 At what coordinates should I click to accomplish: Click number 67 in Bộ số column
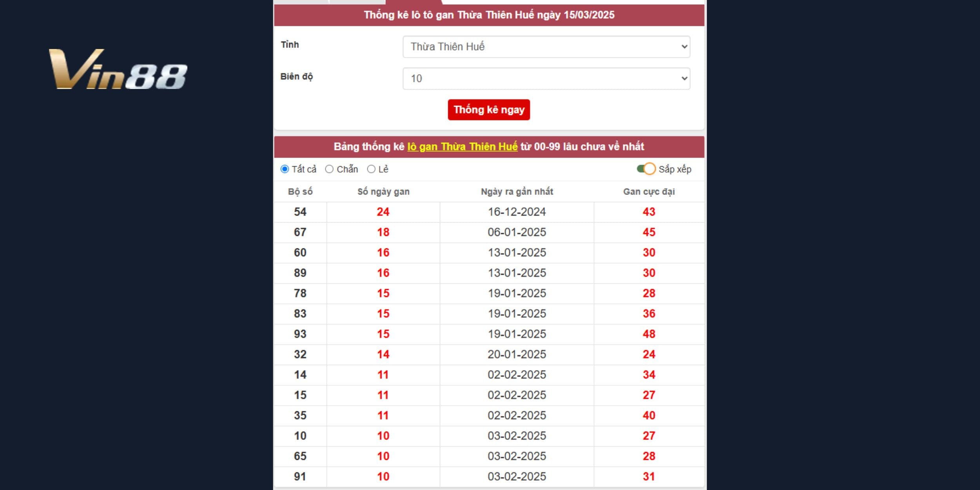(300, 232)
